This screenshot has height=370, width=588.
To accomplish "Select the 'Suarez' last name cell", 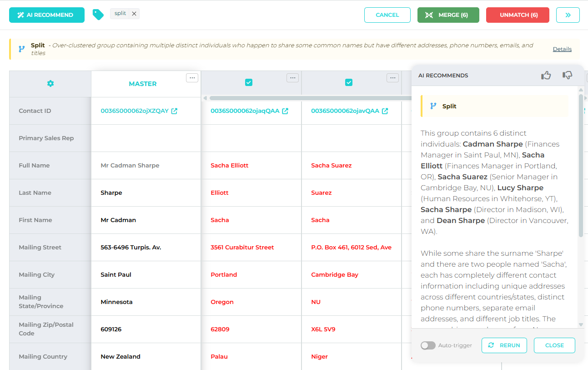I will tap(352, 193).
